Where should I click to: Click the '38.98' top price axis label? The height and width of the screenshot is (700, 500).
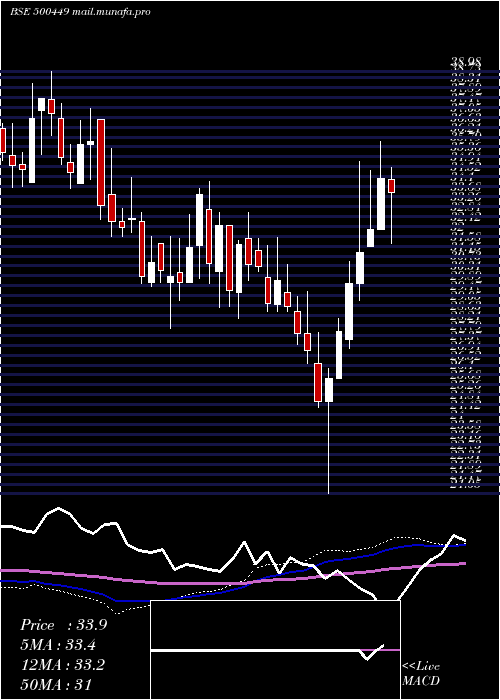point(465,64)
